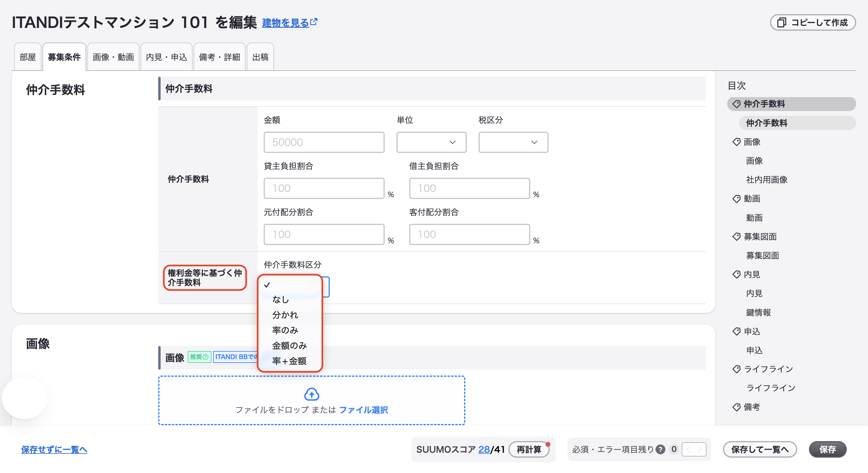Choose 金額のみ from the dropdown list
Viewport: 868px width, 473px height.
pos(290,346)
